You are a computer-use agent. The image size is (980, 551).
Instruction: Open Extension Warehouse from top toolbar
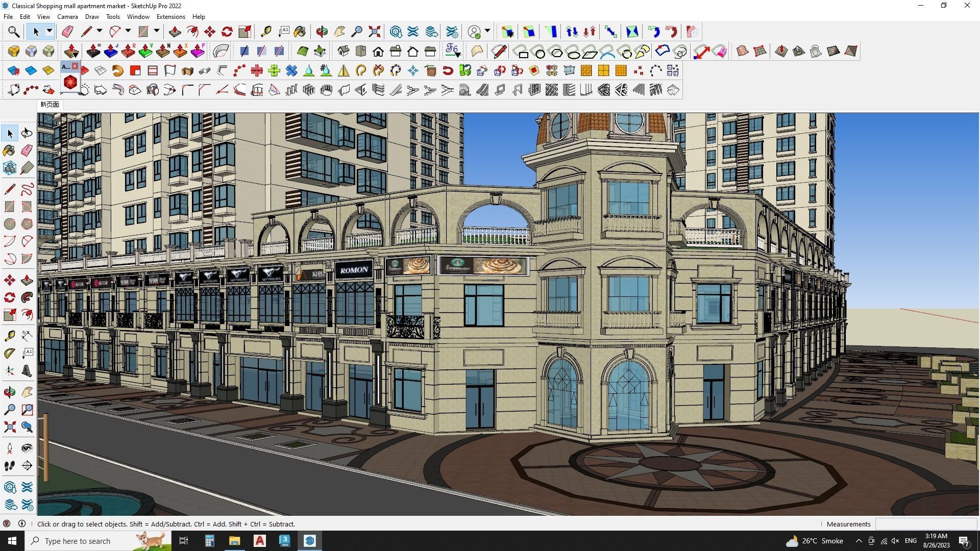[413, 32]
